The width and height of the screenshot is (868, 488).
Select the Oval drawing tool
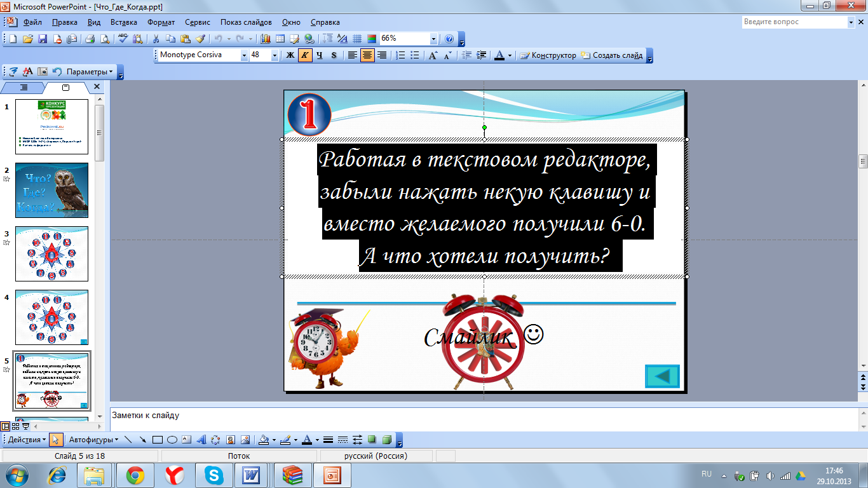pos(172,440)
